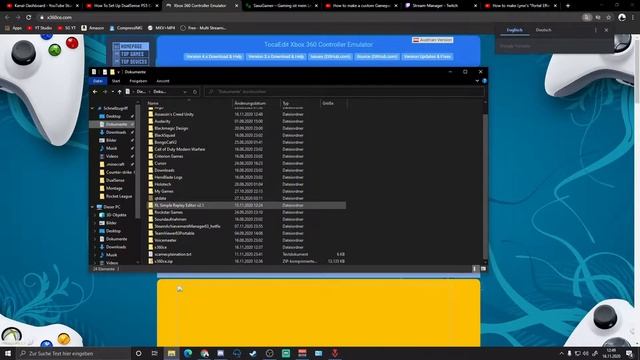
Task: Reload the Chrome page
Action: [29, 18]
